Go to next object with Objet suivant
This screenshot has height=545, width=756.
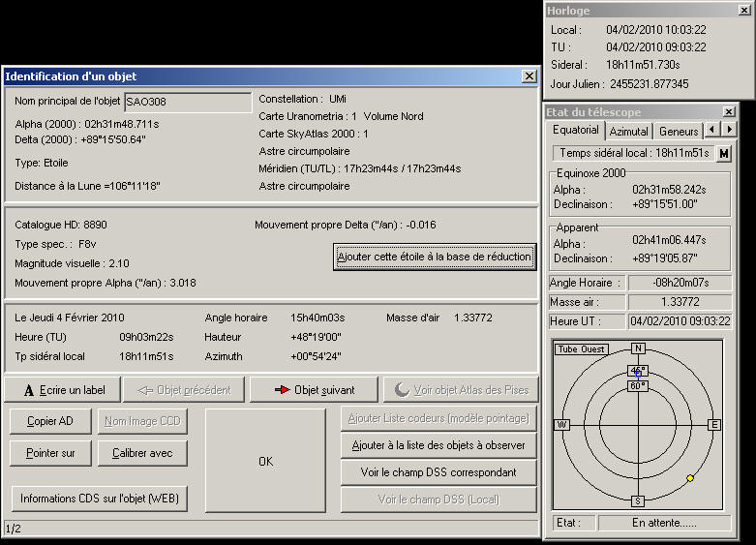click(314, 390)
